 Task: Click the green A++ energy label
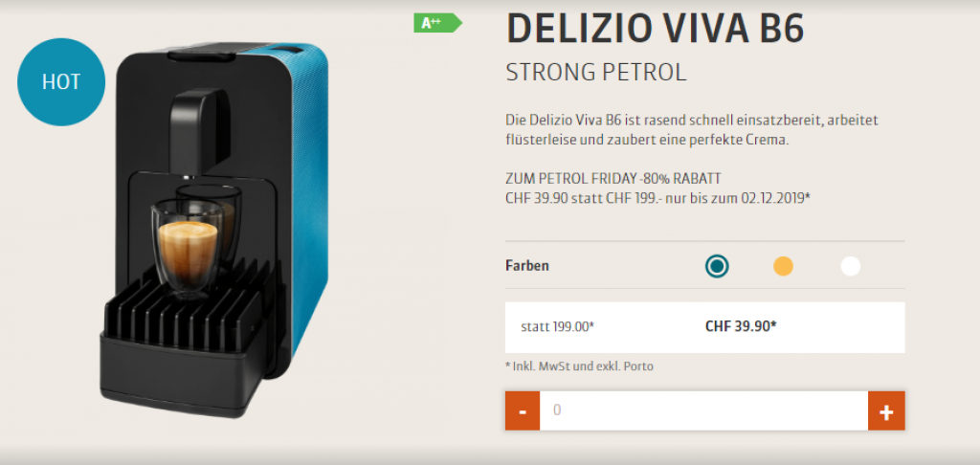[437, 23]
